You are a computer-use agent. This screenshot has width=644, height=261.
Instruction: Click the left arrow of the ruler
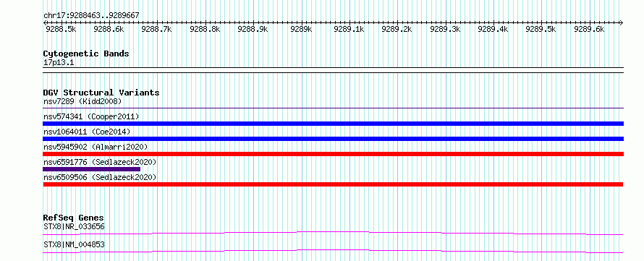[x=45, y=22]
